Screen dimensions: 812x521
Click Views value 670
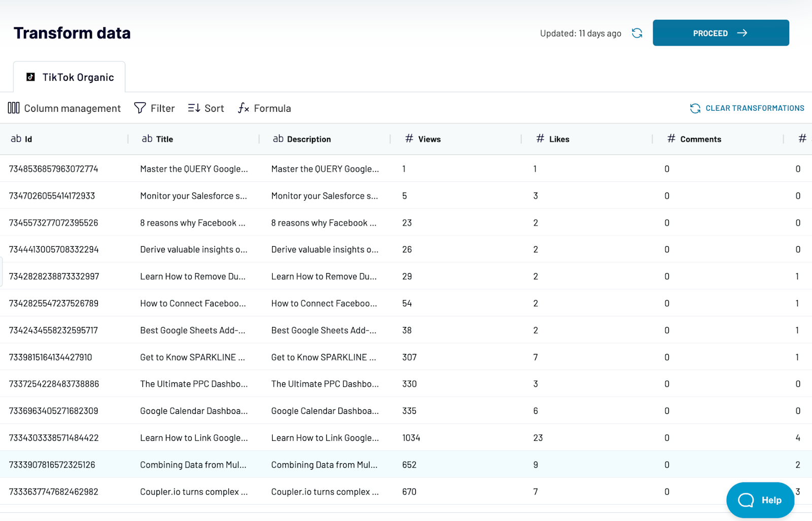tap(409, 492)
